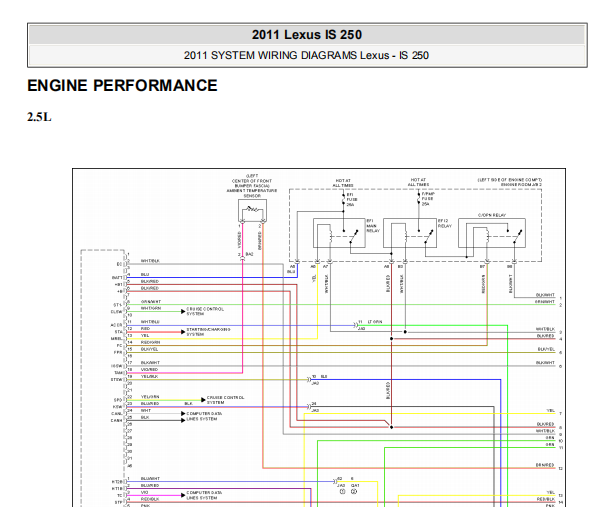Click the EFI MAIN RELAY label
606x507 pixels.
[x=373, y=226]
